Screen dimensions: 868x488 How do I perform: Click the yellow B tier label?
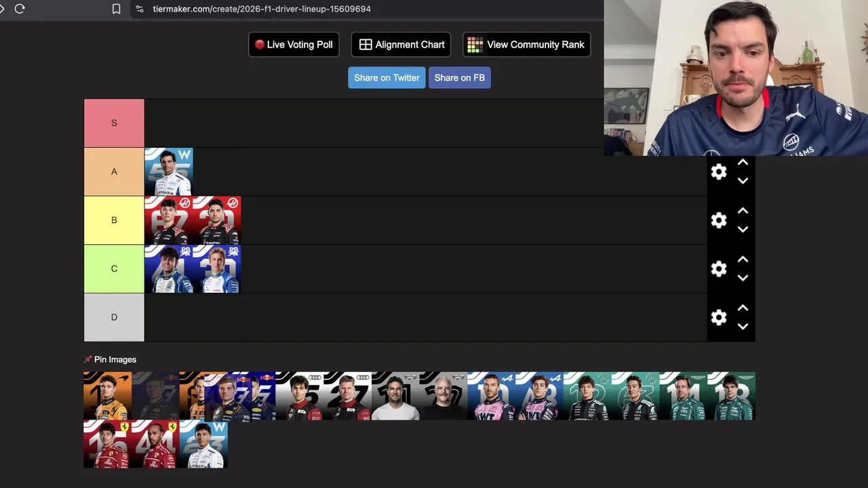click(114, 220)
